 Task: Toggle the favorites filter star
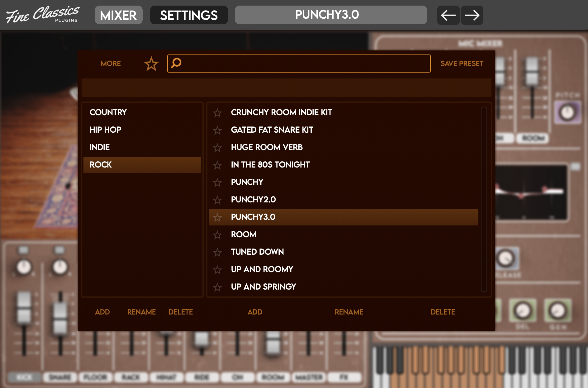151,64
